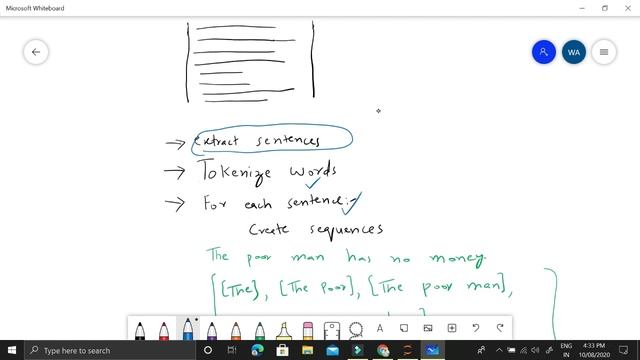Select the yellow highlighter
The width and height of the screenshot is (640, 360).
(x=284, y=330)
